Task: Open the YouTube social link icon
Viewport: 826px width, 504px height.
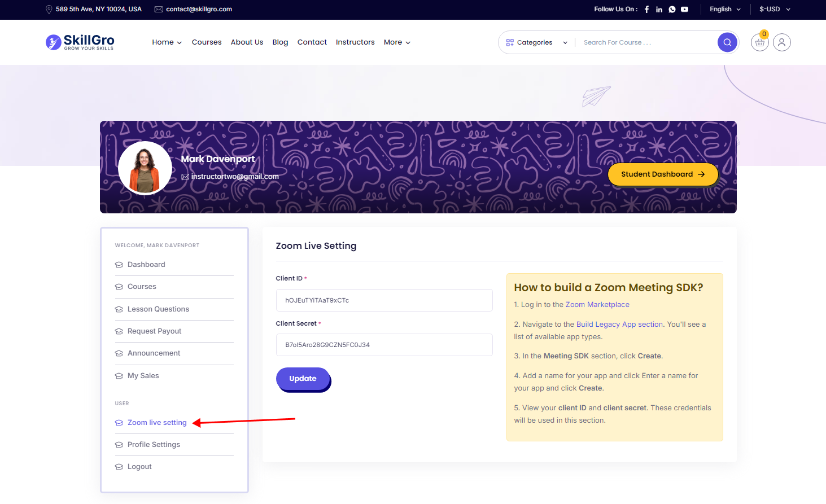Action: click(684, 9)
